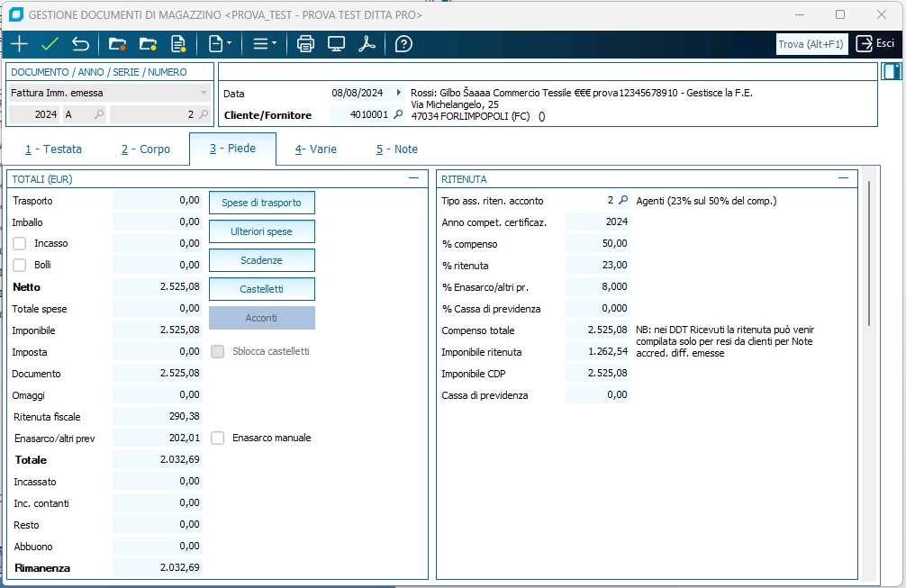Enable the Bolli checkbox
906x588 pixels.
20,265
